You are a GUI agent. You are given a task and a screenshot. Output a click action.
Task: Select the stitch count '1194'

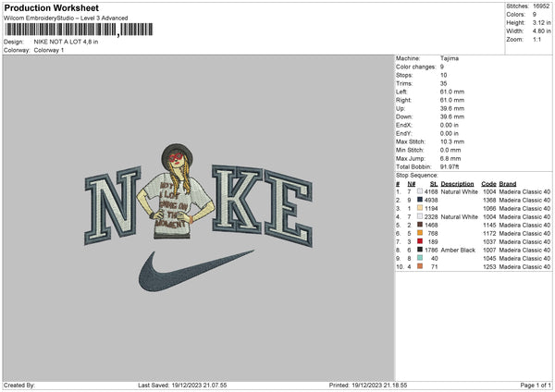pos(431,208)
